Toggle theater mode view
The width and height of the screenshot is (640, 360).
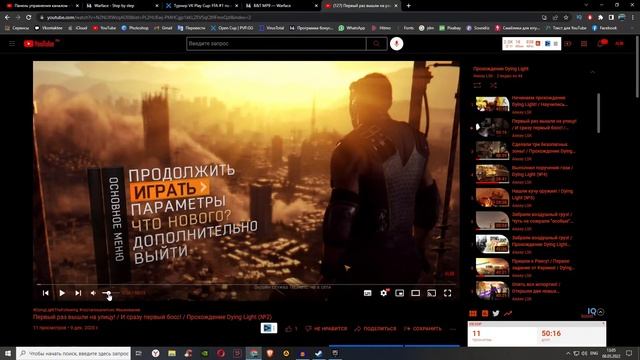tap(416, 293)
